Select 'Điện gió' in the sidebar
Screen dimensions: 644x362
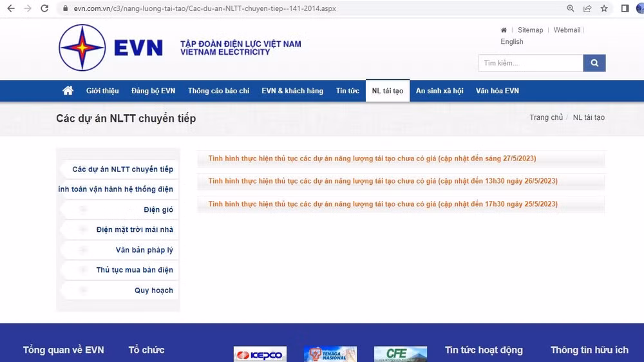(x=158, y=210)
